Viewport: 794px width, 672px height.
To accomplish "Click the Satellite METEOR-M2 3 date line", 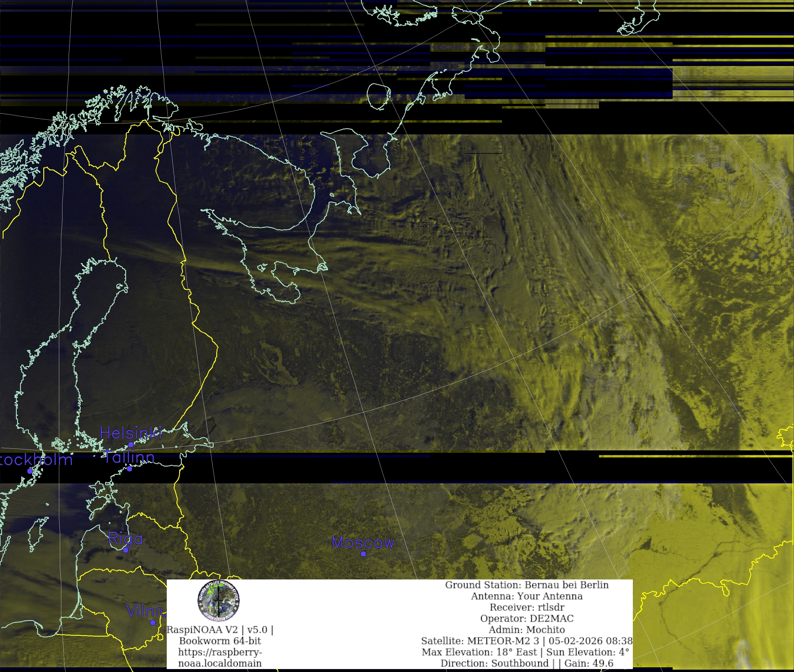I will pyautogui.click(x=527, y=641).
